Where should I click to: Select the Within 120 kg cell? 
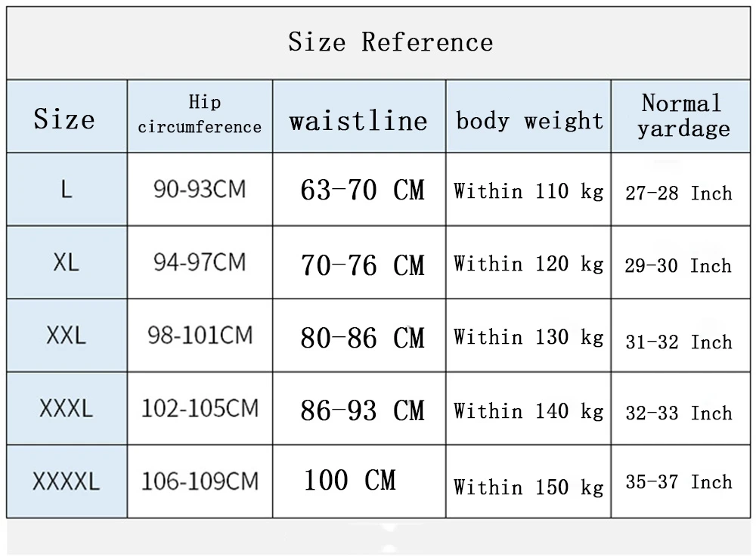(x=528, y=264)
